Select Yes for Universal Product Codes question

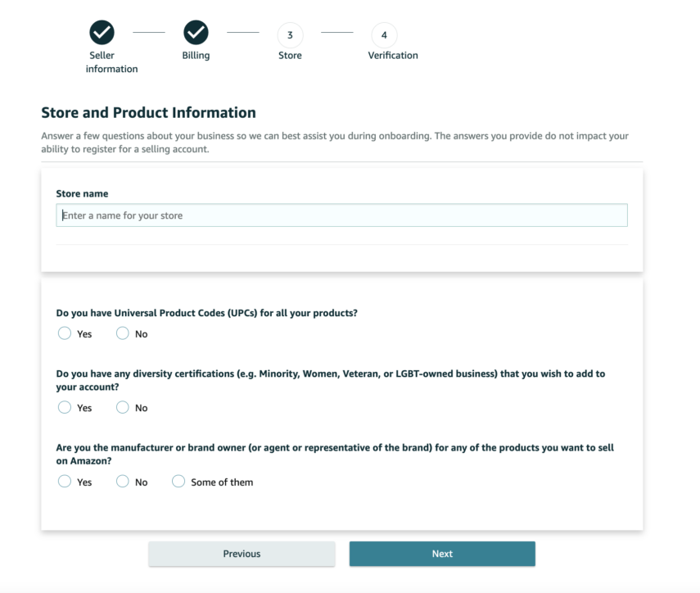pyautogui.click(x=65, y=333)
